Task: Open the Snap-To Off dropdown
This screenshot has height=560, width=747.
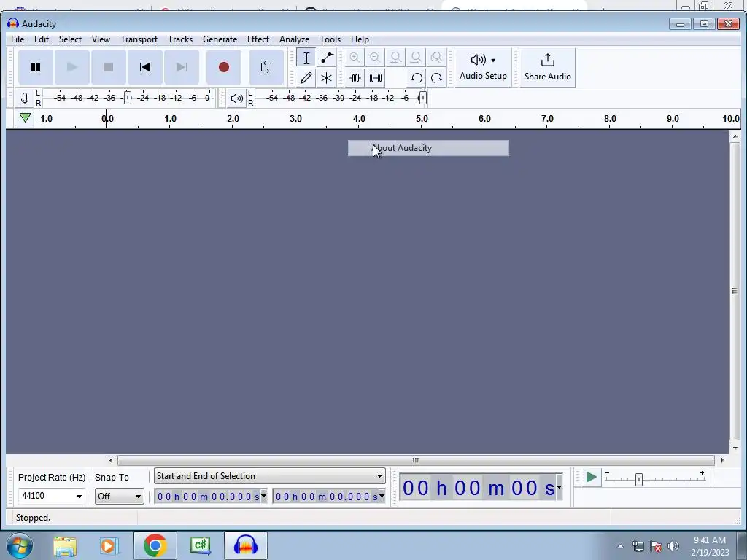Action: point(119,496)
